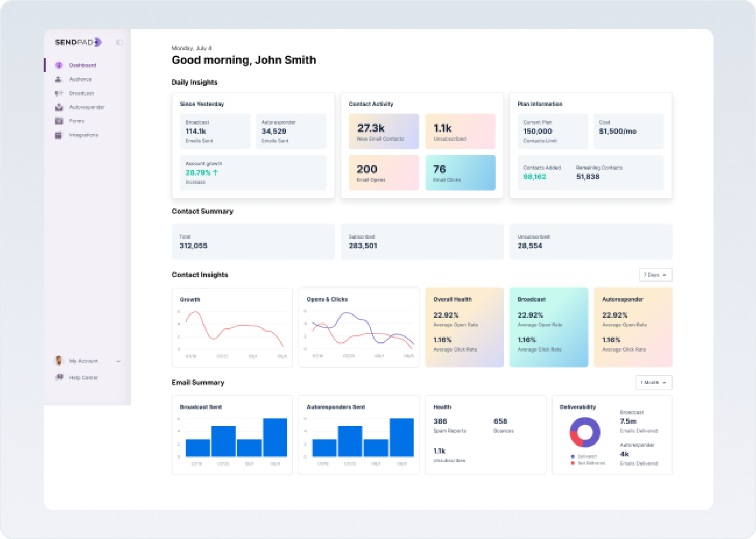Click the Dashboard icon in sidebar
Screen dimensions: 756x539
[x=59, y=65]
